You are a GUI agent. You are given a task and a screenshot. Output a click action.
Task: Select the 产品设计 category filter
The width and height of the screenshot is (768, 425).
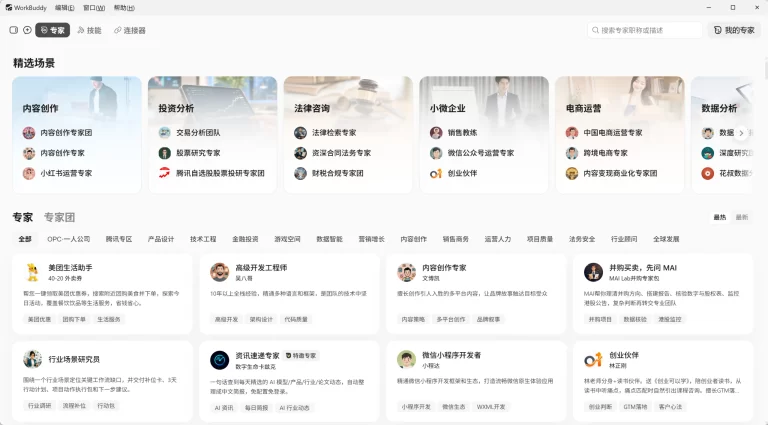(x=161, y=239)
